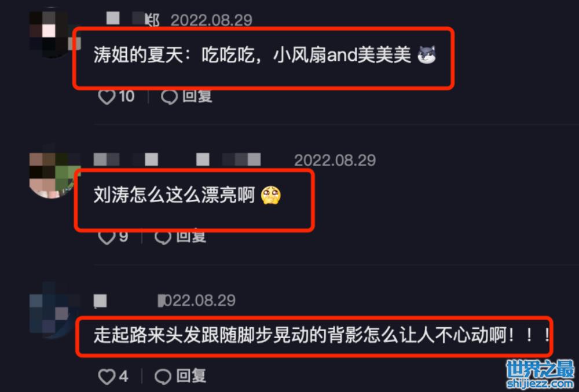Click the blurred username of second commenter
The height and width of the screenshot is (392, 579).
177,160
